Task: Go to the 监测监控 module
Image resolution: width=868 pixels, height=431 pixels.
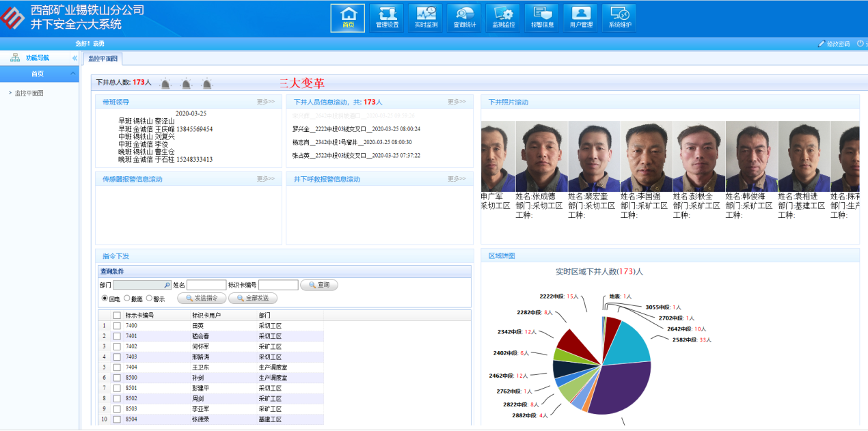Action: click(504, 18)
